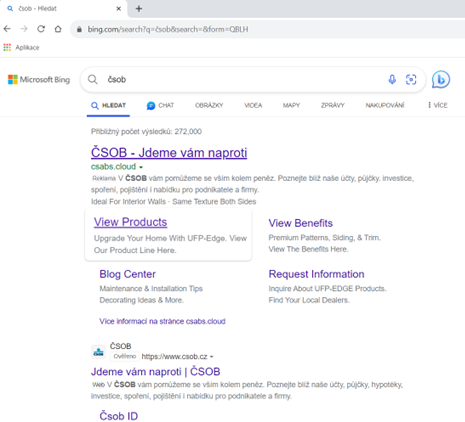Click the magnifier icon in the search box
Viewport: 465px width, 422px height.
pos(93,79)
